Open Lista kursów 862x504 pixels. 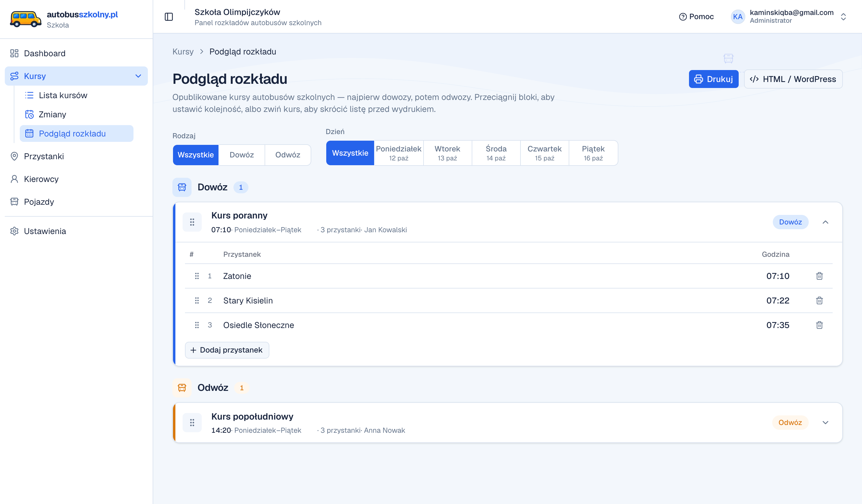click(x=76, y=95)
